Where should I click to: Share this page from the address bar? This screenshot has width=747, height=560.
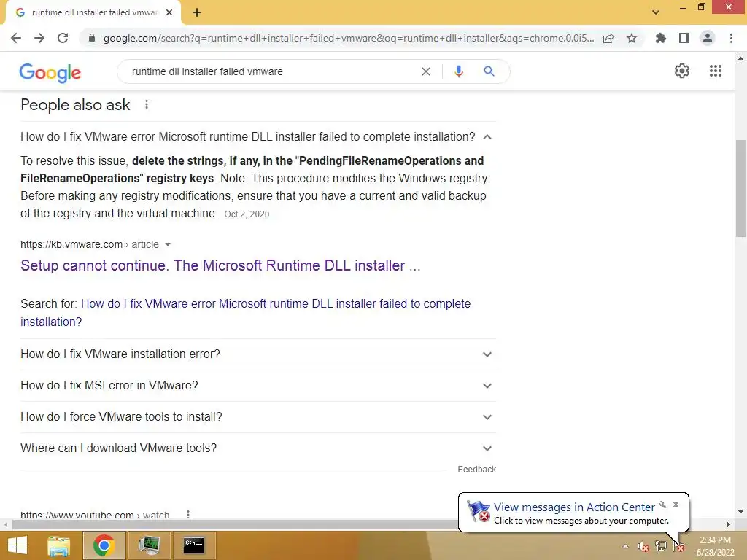coord(608,38)
